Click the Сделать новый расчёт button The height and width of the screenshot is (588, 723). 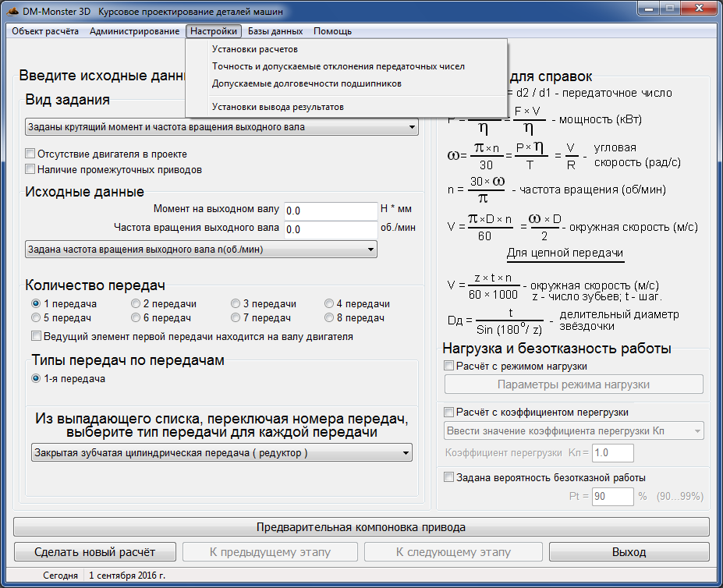pyautogui.click(x=95, y=552)
